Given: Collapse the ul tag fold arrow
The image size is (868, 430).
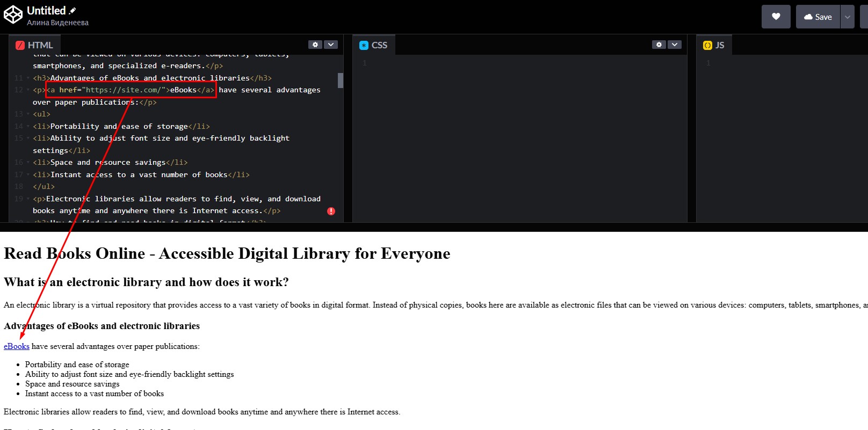Looking at the screenshot, I should point(28,114).
